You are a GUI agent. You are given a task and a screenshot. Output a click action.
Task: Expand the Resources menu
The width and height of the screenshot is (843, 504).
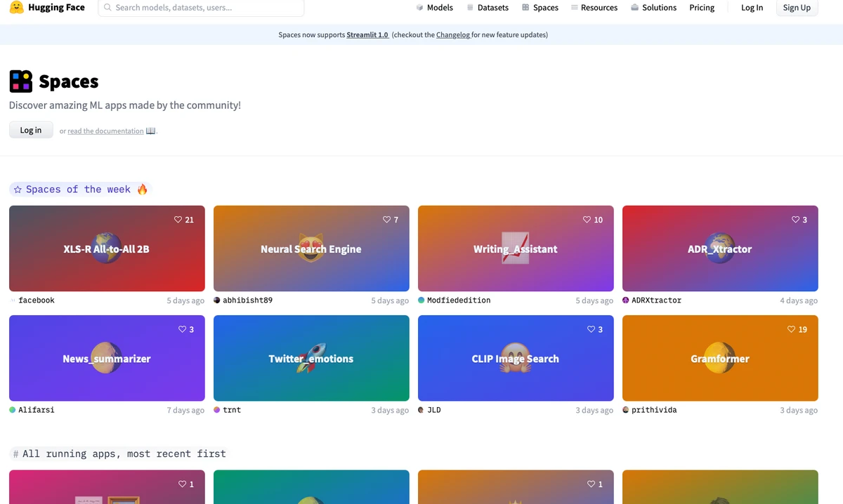pos(594,8)
